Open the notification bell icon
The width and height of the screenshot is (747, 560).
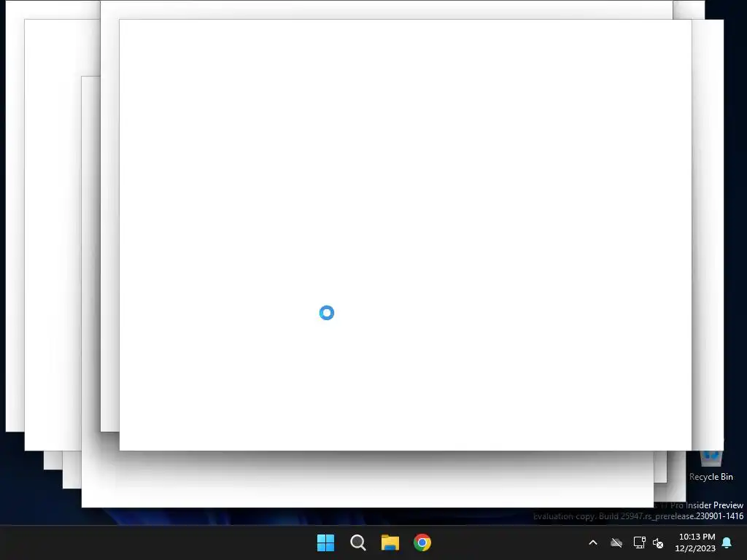[727, 542]
